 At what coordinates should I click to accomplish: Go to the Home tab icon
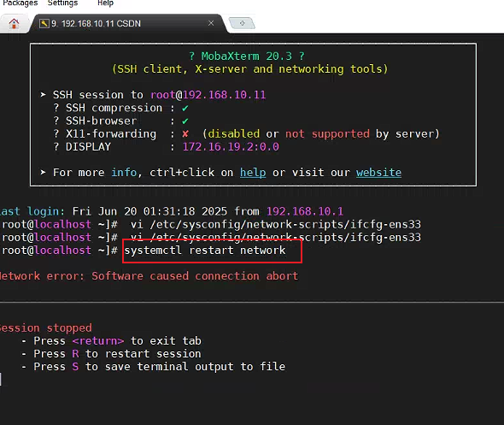[x=14, y=23]
